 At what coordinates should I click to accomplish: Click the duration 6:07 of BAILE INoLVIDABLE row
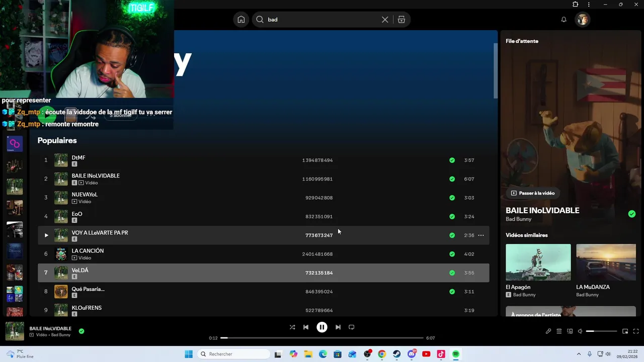pos(469,179)
